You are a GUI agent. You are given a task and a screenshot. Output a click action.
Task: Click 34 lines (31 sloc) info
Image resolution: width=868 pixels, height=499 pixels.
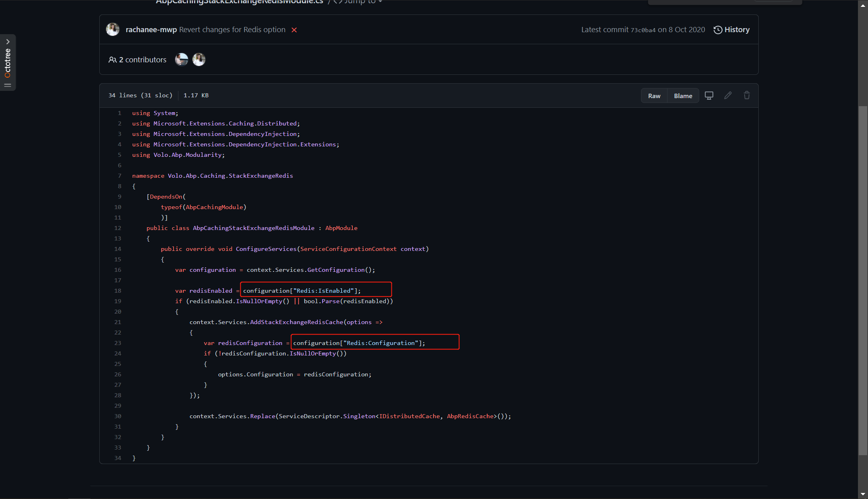point(140,95)
